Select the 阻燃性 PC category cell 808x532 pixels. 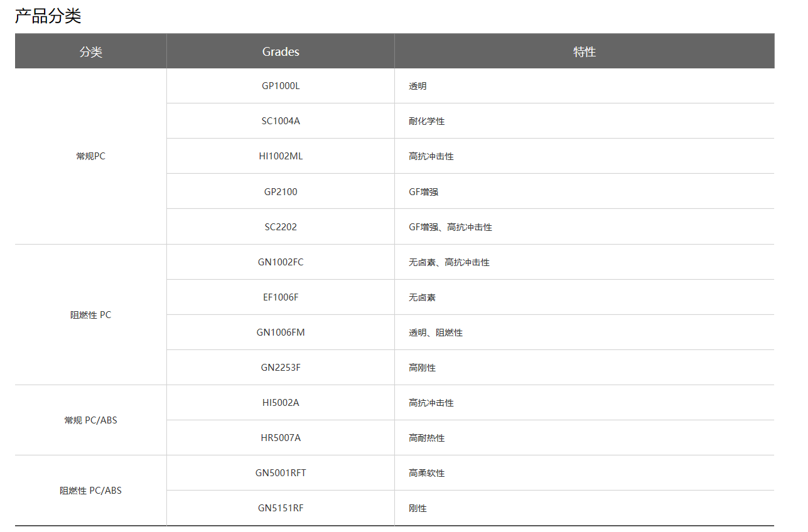[91, 315]
